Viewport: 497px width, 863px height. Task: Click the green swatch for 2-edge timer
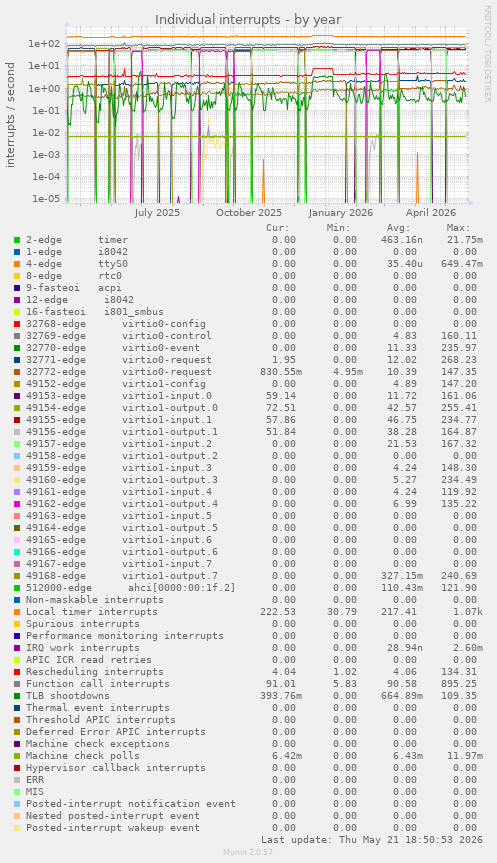click(x=17, y=240)
